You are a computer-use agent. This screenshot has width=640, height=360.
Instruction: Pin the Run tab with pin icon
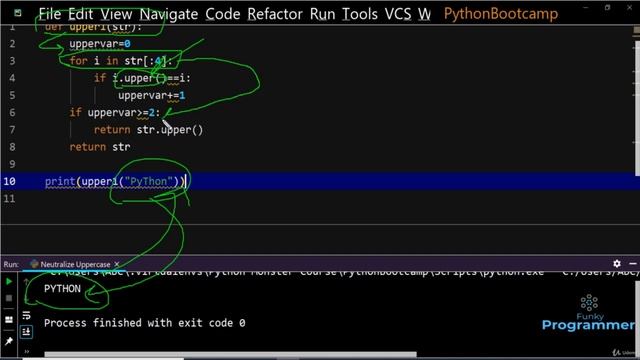pyautogui.click(x=9, y=341)
